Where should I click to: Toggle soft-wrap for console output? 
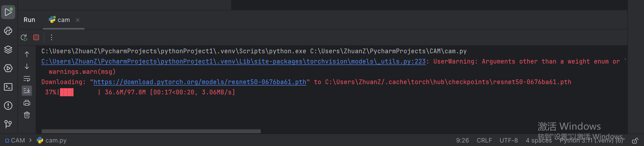tap(27, 79)
